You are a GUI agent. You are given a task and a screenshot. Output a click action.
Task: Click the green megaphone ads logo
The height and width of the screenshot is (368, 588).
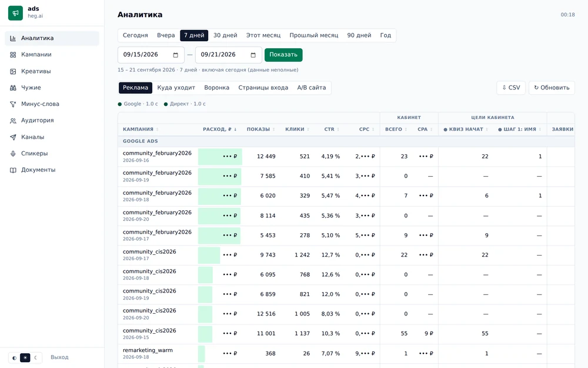pos(15,13)
